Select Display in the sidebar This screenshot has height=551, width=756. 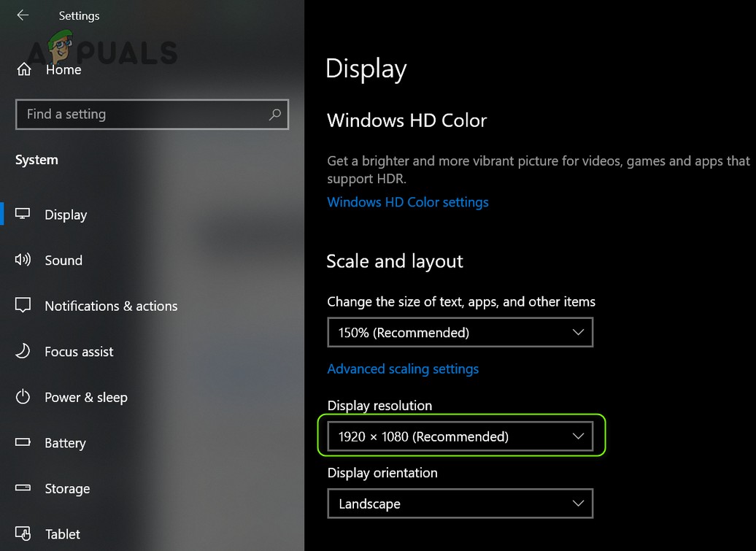pyautogui.click(x=66, y=215)
